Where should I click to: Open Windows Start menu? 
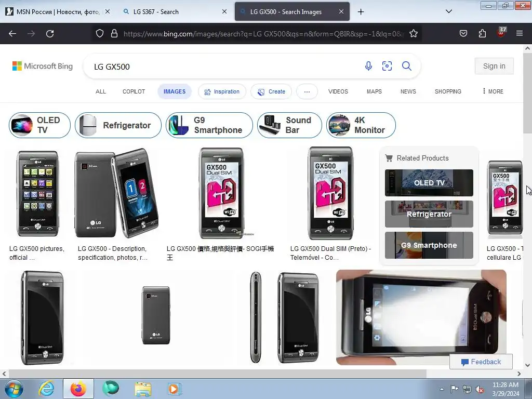coord(13,389)
